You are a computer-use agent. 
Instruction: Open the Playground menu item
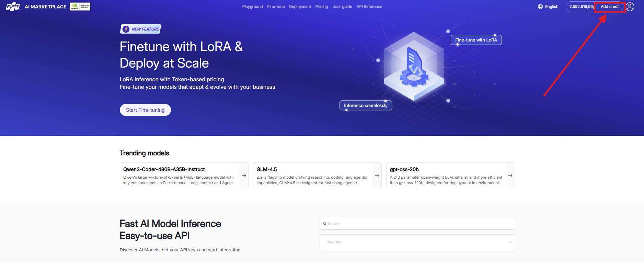pyautogui.click(x=252, y=7)
